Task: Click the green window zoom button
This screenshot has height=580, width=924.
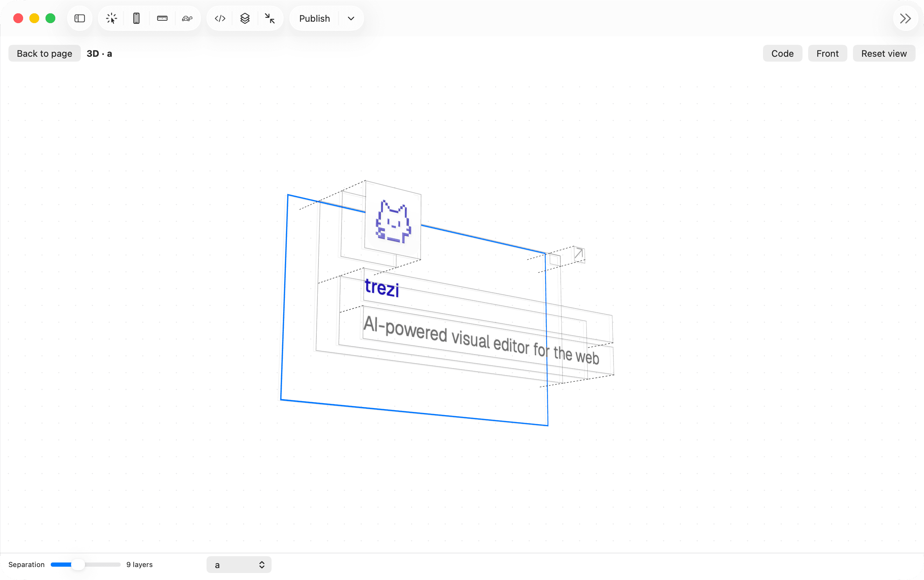Action: pos(50,19)
